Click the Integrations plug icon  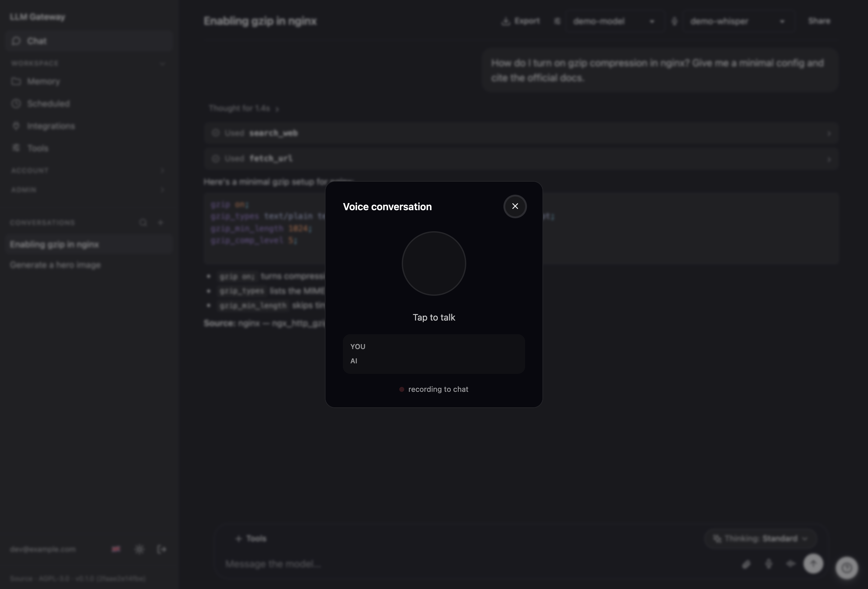16,126
